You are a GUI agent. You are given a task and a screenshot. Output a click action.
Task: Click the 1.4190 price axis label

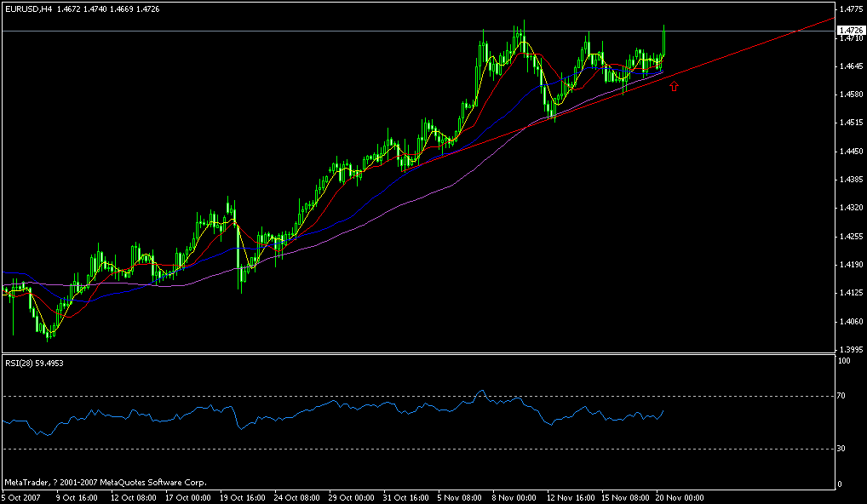point(851,265)
